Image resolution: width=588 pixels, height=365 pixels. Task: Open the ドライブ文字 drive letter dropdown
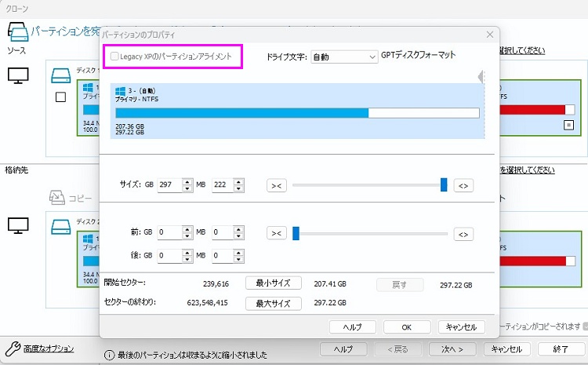[x=344, y=57]
